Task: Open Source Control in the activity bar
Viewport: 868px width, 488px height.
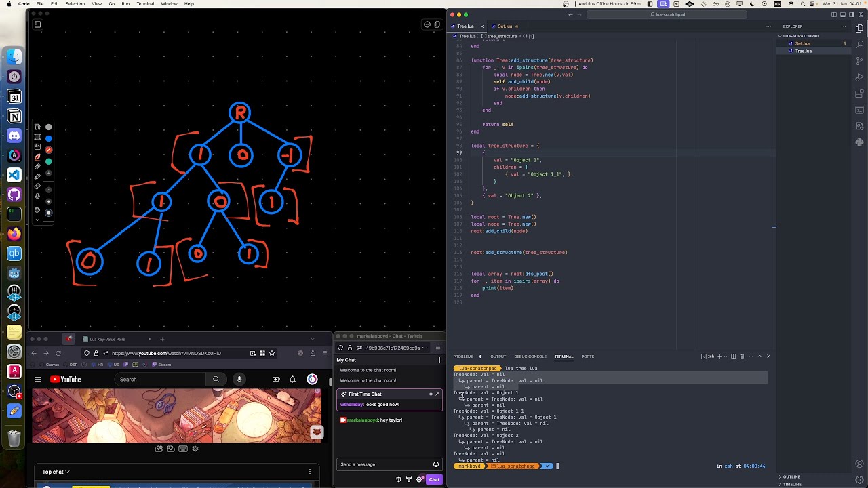Action: pyautogui.click(x=859, y=61)
